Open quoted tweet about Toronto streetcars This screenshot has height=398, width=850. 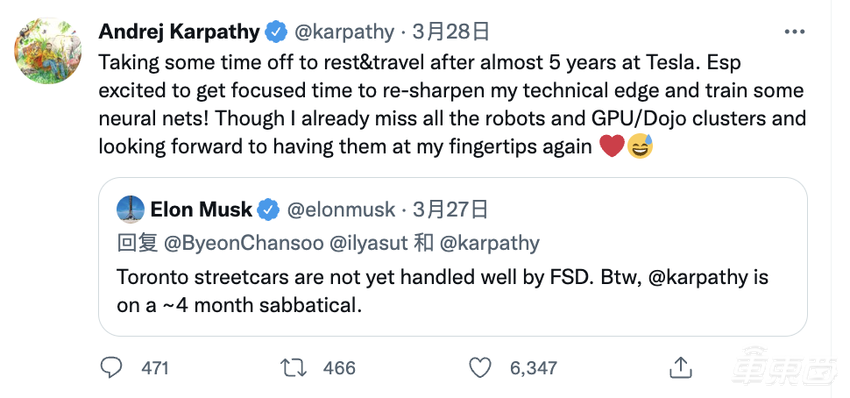(x=453, y=256)
